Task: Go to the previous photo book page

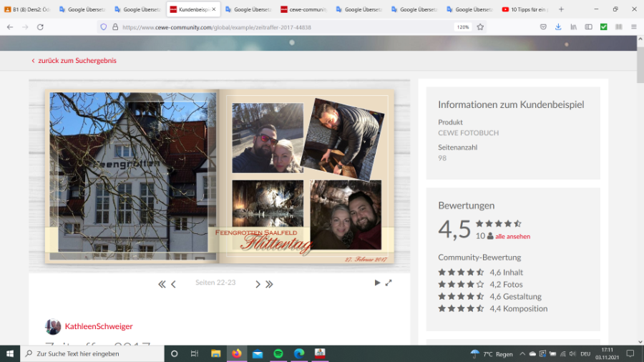Action: [173, 284]
